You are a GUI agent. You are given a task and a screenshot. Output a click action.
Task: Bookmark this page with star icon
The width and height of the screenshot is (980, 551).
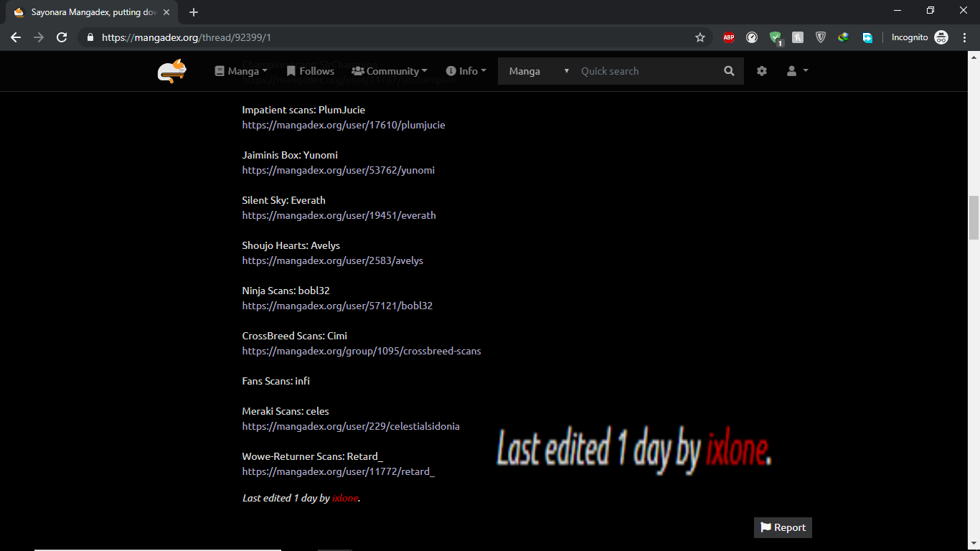click(700, 37)
